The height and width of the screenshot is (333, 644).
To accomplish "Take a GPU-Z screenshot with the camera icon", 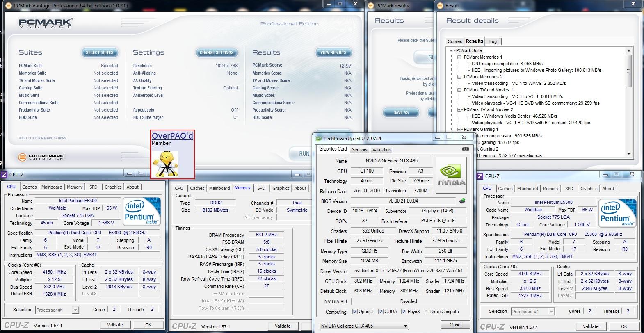I will pos(465,149).
